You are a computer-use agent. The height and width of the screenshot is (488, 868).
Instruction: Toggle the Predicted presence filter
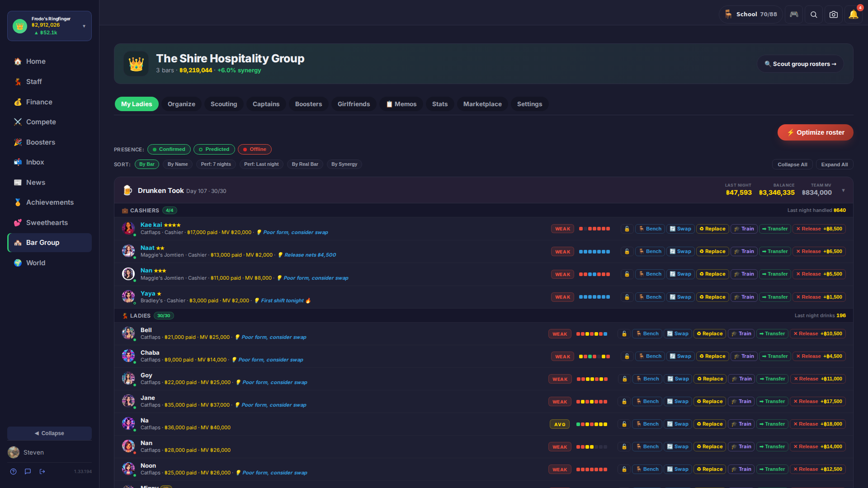(x=214, y=149)
